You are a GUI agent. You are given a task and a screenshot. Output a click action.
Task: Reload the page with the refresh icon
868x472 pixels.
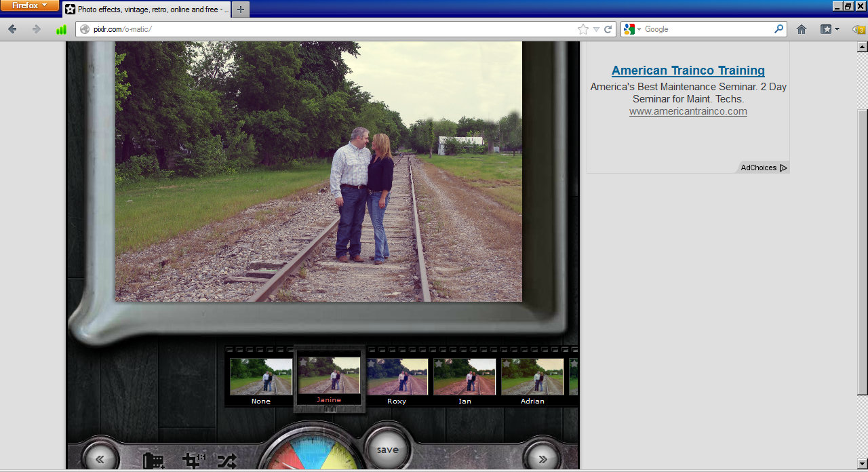[x=608, y=29]
